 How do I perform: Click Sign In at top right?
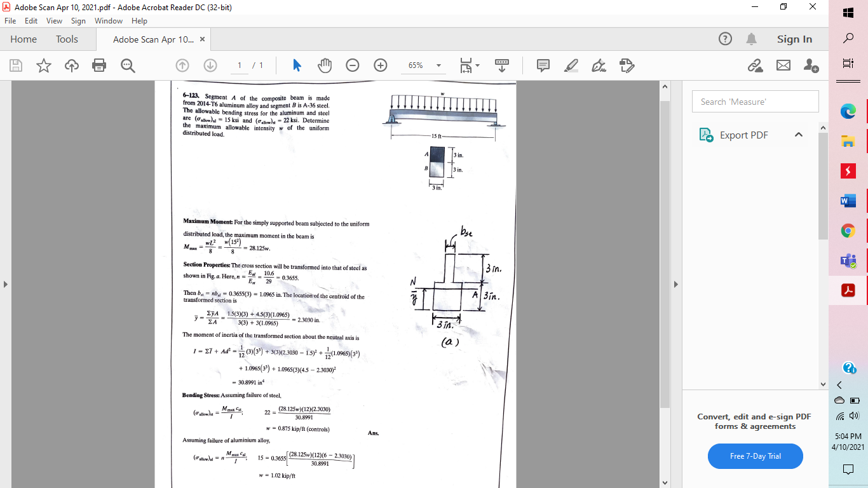point(794,39)
